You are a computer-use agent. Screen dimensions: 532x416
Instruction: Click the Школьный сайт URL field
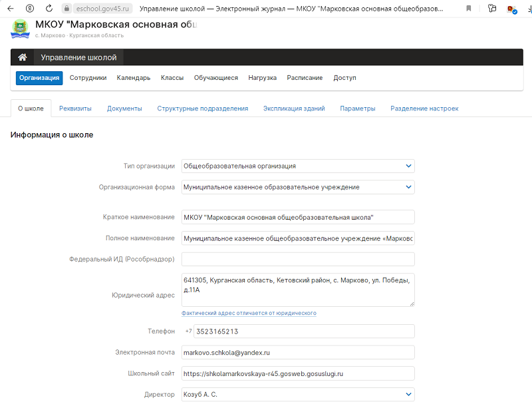click(298, 373)
